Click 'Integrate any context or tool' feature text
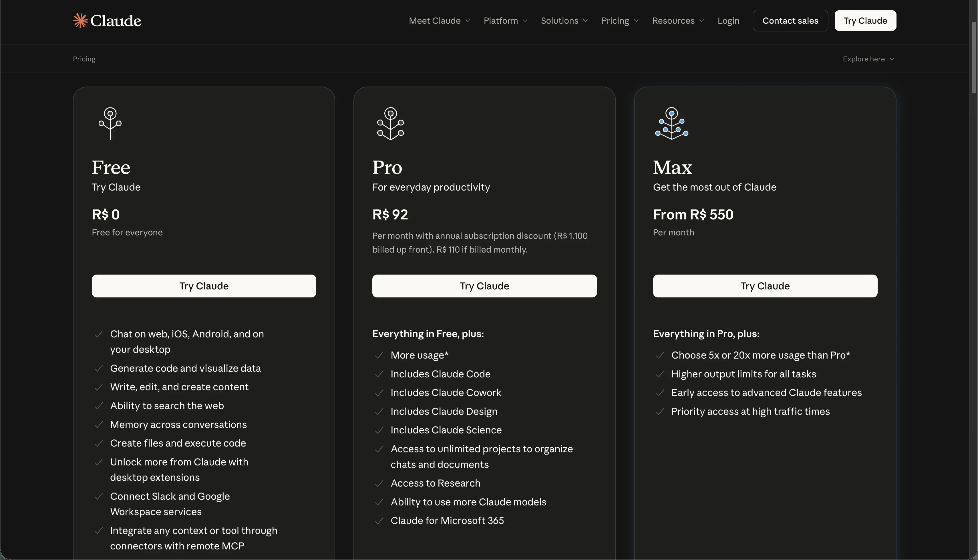 [x=194, y=539]
